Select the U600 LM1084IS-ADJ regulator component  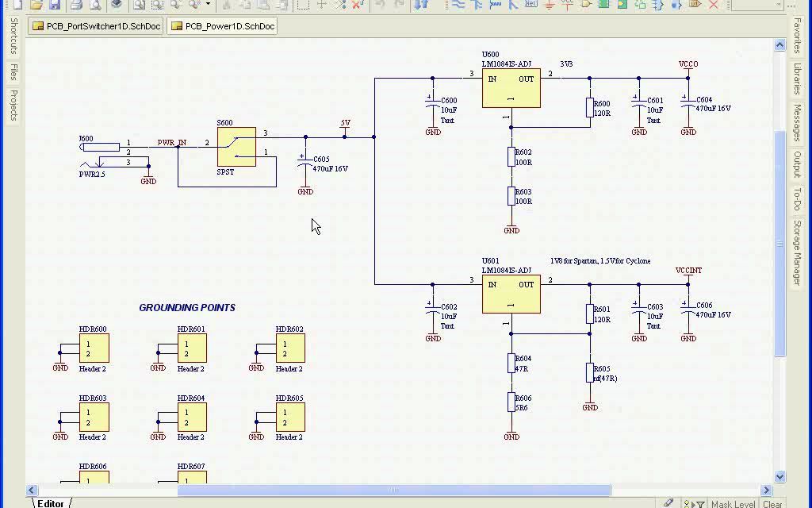tap(511, 88)
